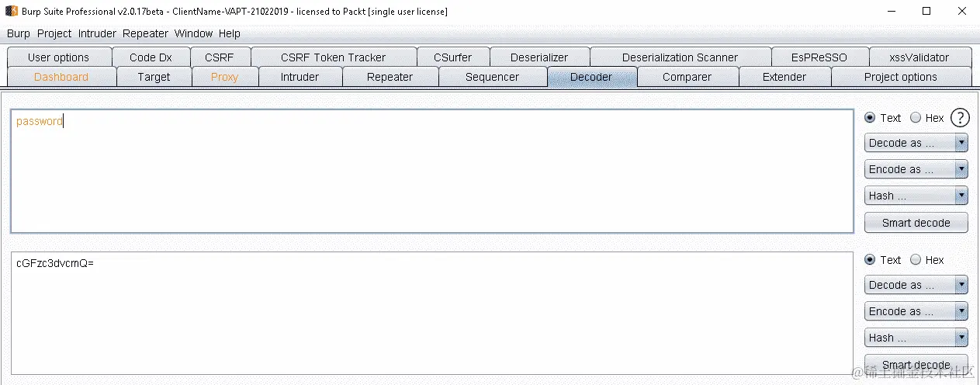Image resolution: width=980 pixels, height=385 pixels.
Task: Switch to the Dashboard tab
Action: point(61,77)
